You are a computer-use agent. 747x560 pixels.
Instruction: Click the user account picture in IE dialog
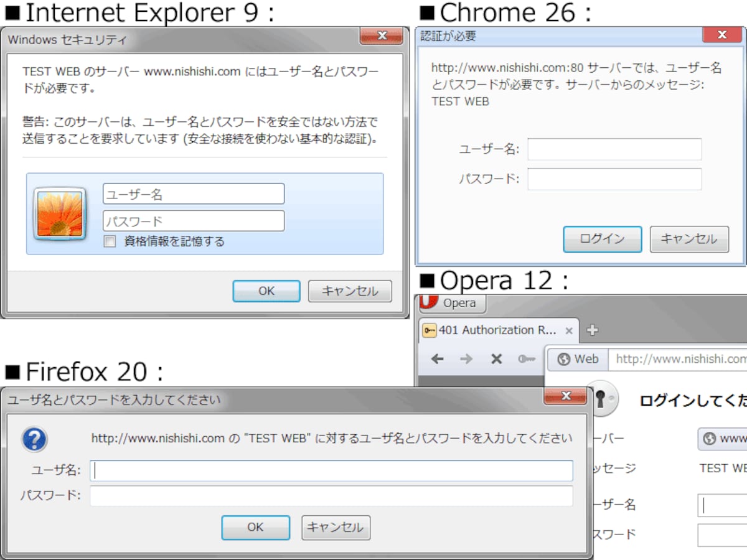pyautogui.click(x=60, y=213)
